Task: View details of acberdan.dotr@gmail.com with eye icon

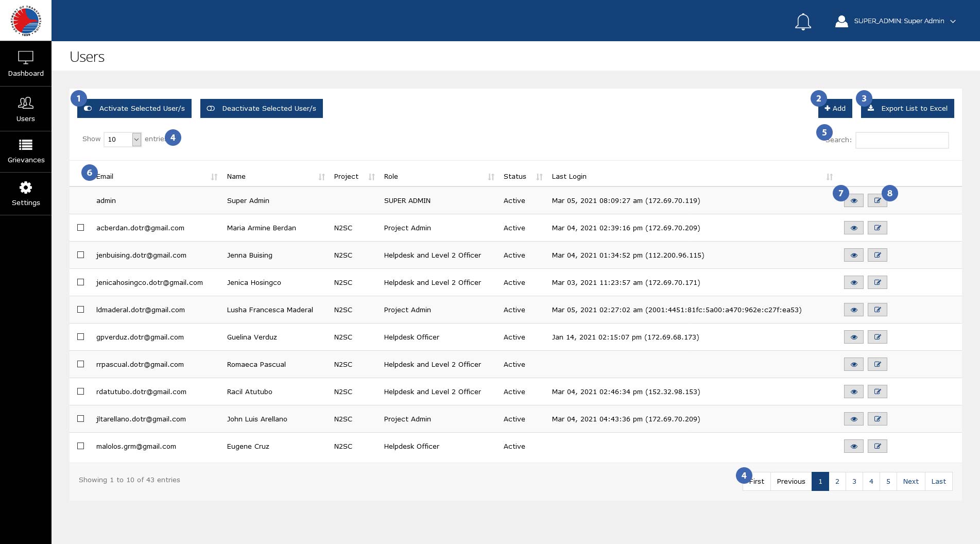Action: click(x=853, y=228)
